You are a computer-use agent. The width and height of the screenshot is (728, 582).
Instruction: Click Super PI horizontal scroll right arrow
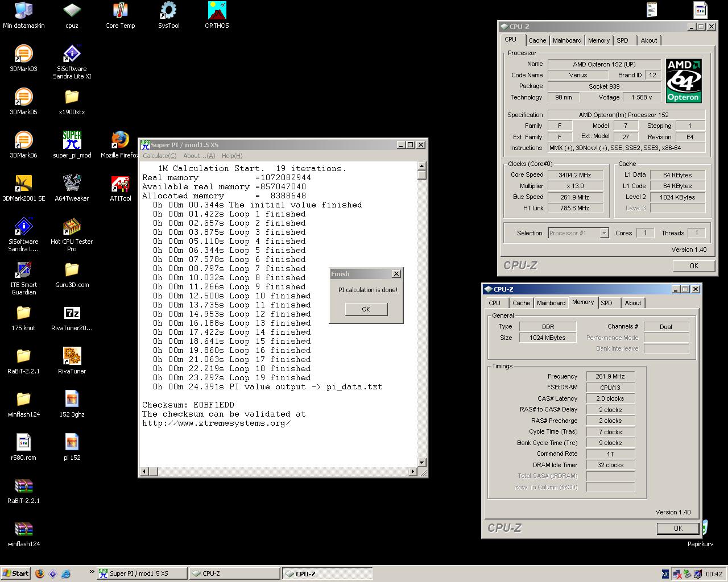413,471
